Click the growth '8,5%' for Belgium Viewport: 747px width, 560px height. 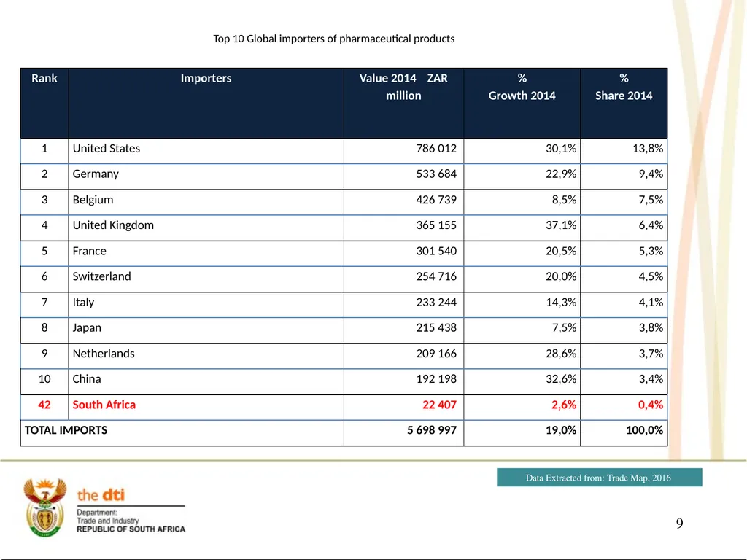564,200
